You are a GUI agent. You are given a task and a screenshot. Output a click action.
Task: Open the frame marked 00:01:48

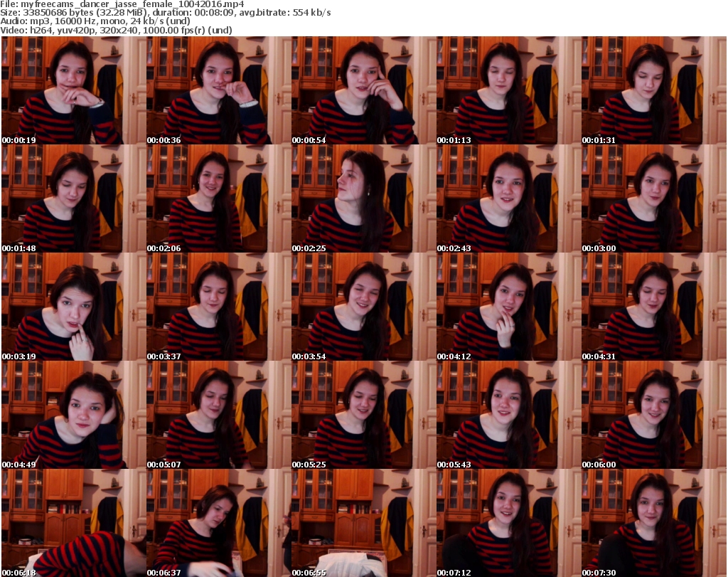point(73,198)
